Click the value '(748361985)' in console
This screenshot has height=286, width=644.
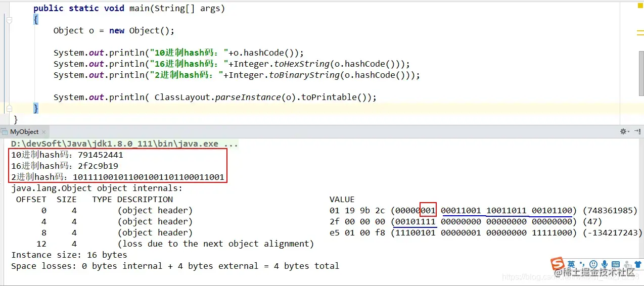[610, 210]
